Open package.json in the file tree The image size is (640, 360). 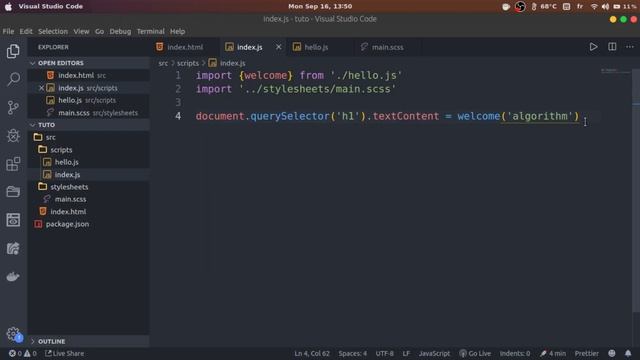(x=67, y=224)
